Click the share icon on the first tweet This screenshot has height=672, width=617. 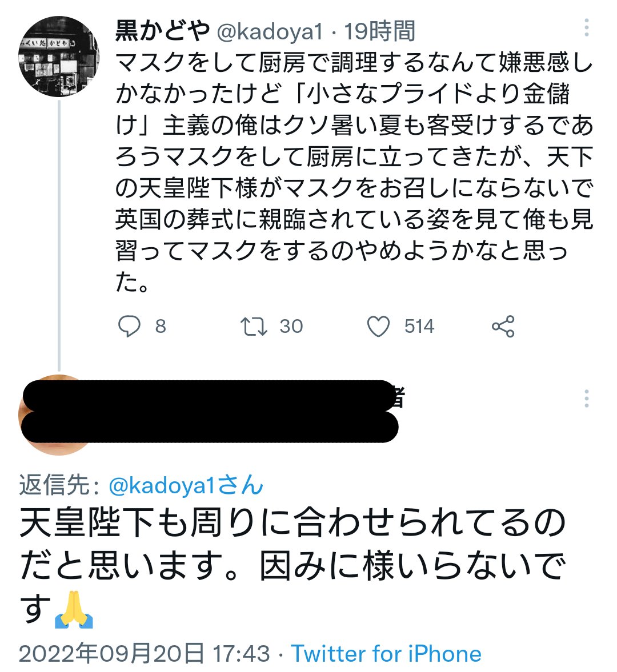503,327
